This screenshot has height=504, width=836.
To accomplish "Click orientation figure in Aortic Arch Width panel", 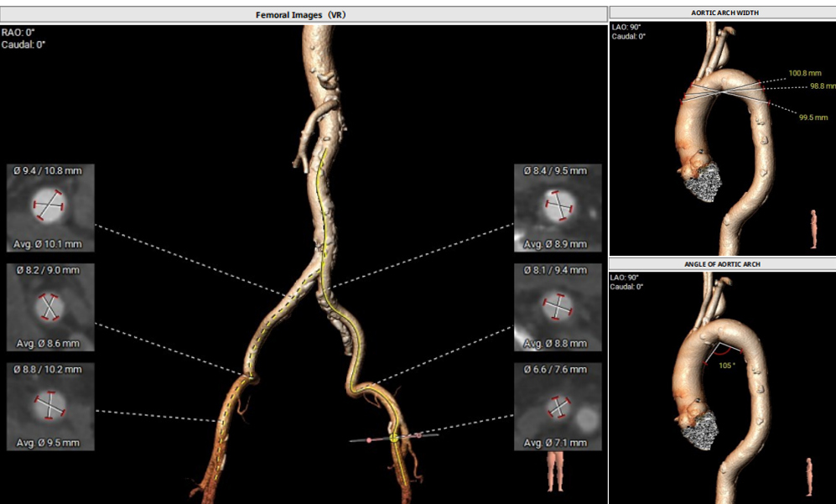I will 813,229.
